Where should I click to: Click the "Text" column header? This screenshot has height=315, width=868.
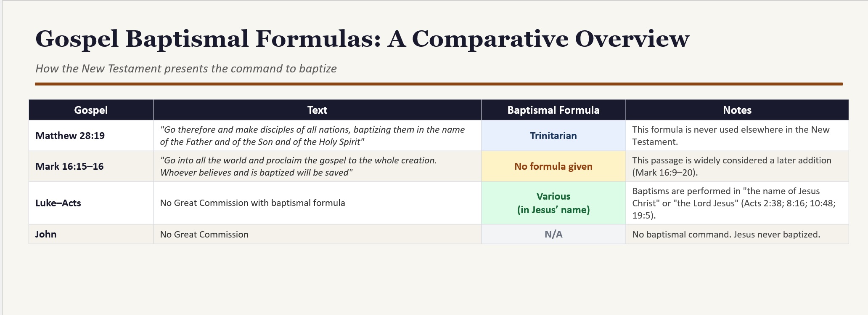(x=317, y=110)
